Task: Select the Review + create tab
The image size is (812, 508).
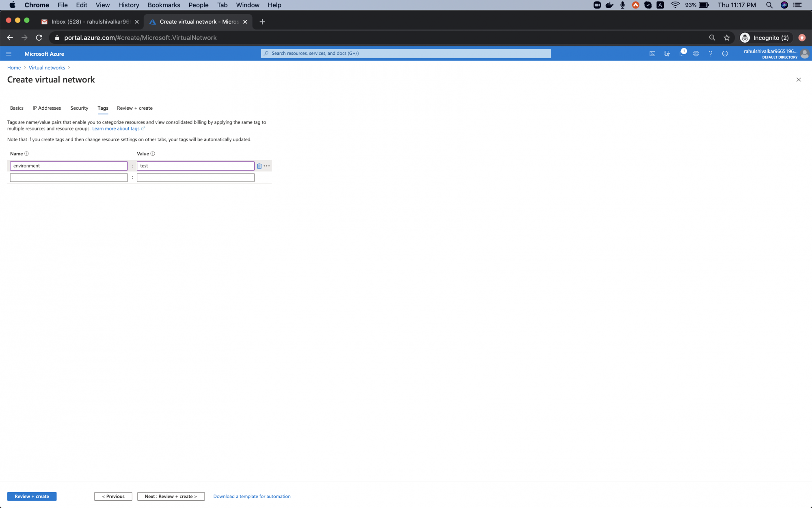Action: click(134, 108)
